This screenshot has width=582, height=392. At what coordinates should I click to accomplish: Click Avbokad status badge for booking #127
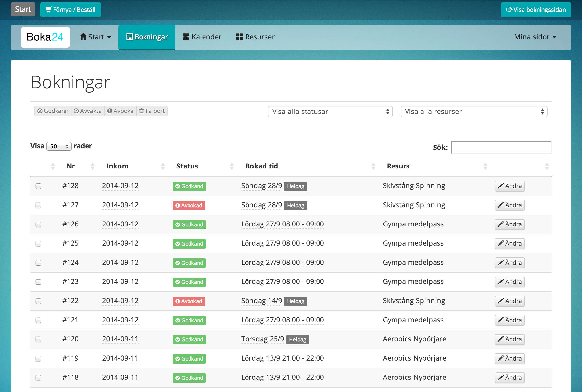pos(189,206)
